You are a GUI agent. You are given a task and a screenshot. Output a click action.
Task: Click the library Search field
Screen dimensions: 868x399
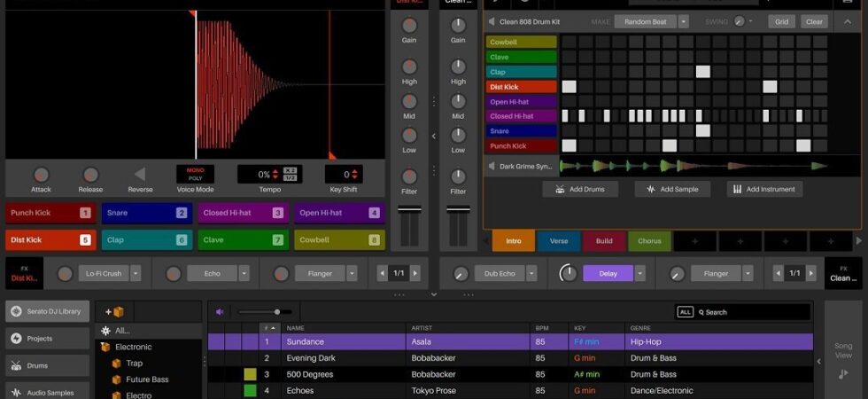pos(742,312)
